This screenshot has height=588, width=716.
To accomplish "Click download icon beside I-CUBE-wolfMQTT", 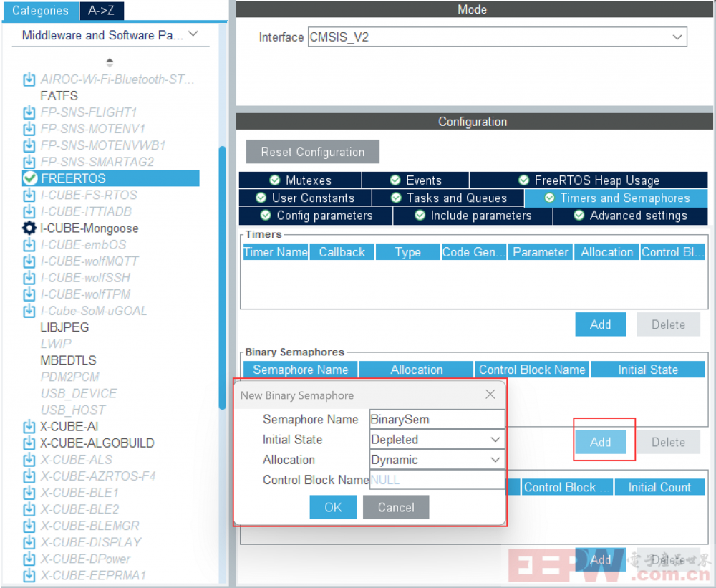I will click(29, 261).
